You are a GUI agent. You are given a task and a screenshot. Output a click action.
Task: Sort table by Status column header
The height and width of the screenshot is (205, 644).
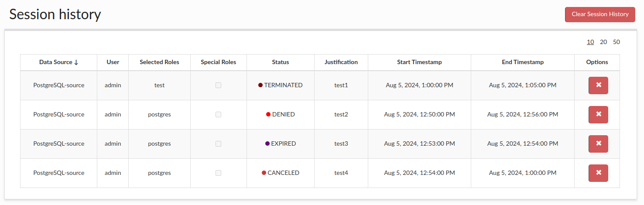(x=280, y=62)
